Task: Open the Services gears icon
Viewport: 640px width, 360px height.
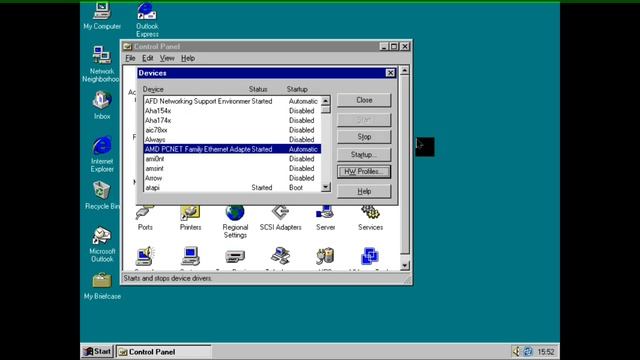Action: pos(370,218)
